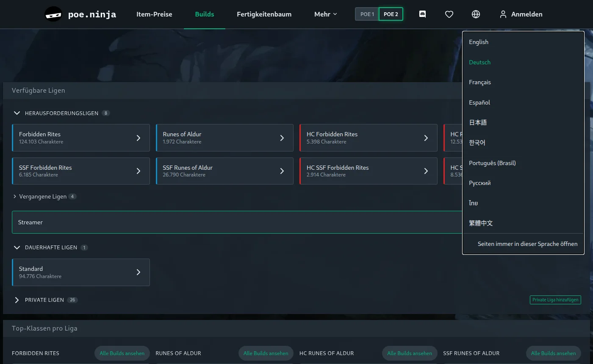Click the poe.ninja ninja logo

53,14
